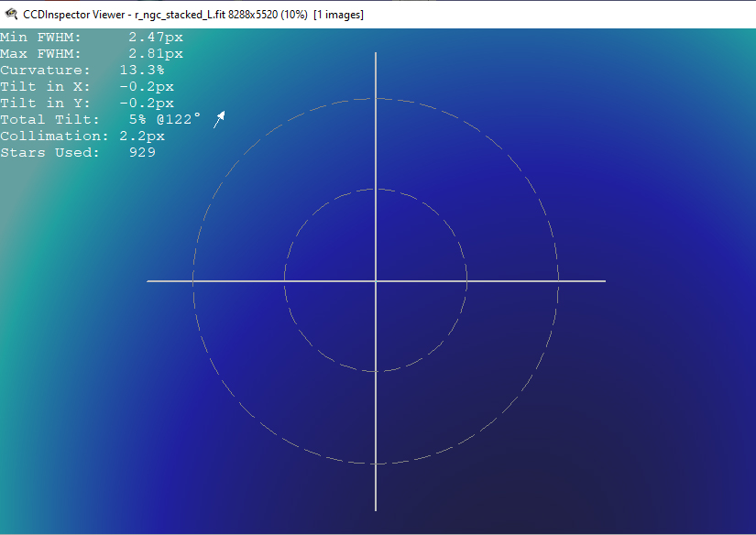Image resolution: width=756 pixels, height=535 pixels.
Task: Click the top of the outer dashed circle
Action: 376,98
